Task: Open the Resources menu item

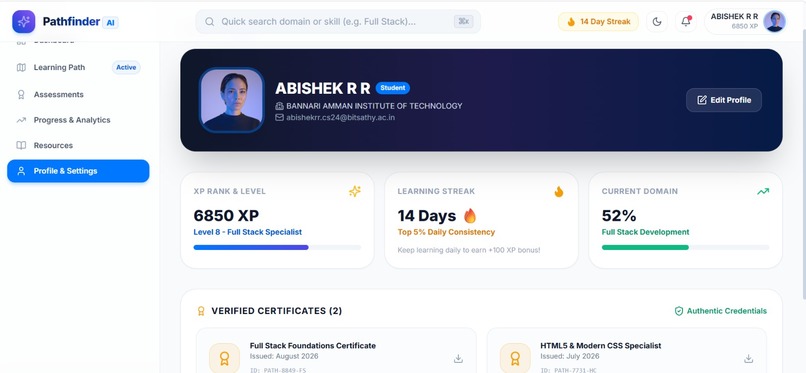Action: tap(78, 145)
